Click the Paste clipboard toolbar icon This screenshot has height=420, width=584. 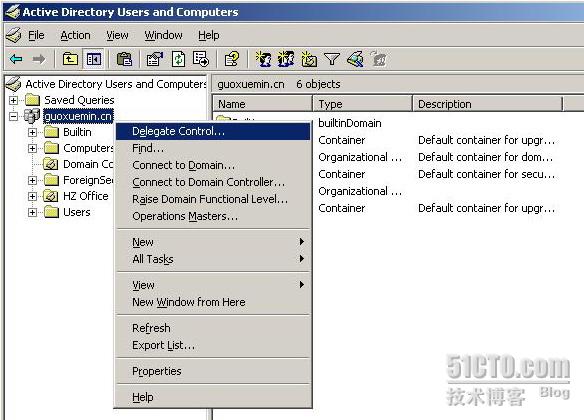pyautogui.click(x=124, y=59)
